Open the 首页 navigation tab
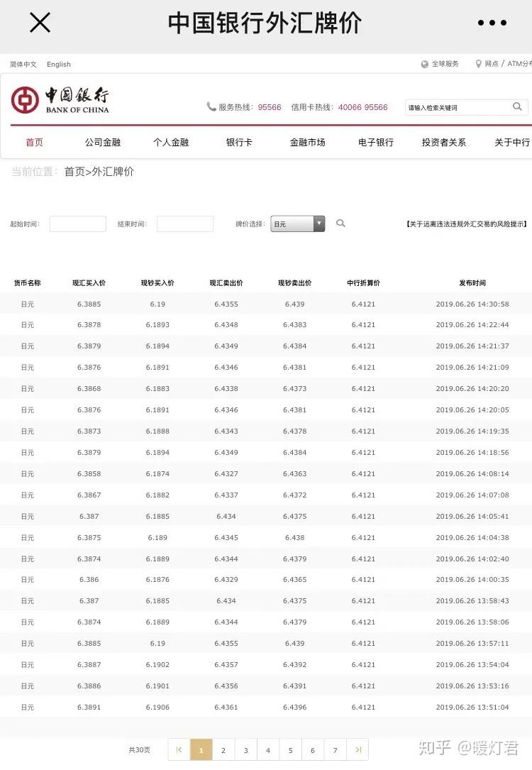Viewport: 532px width, 770px height. pyautogui.click(x=34, y=143)
